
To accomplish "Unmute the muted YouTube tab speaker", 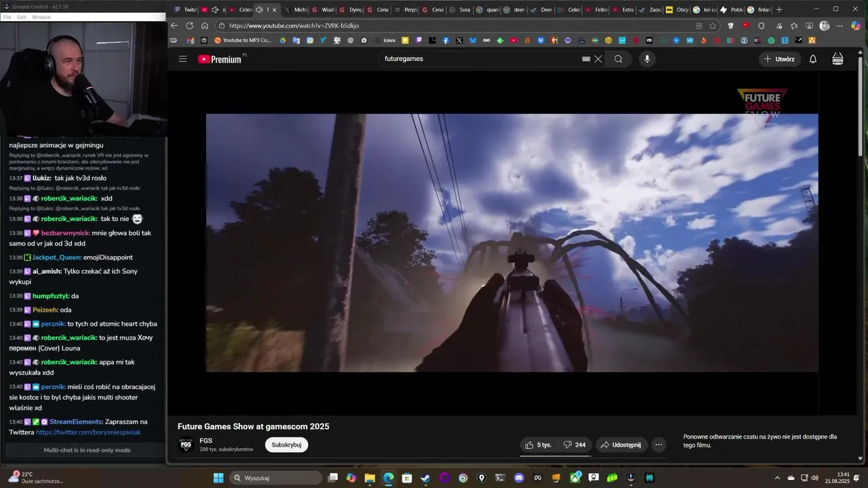I will (215, 9).
